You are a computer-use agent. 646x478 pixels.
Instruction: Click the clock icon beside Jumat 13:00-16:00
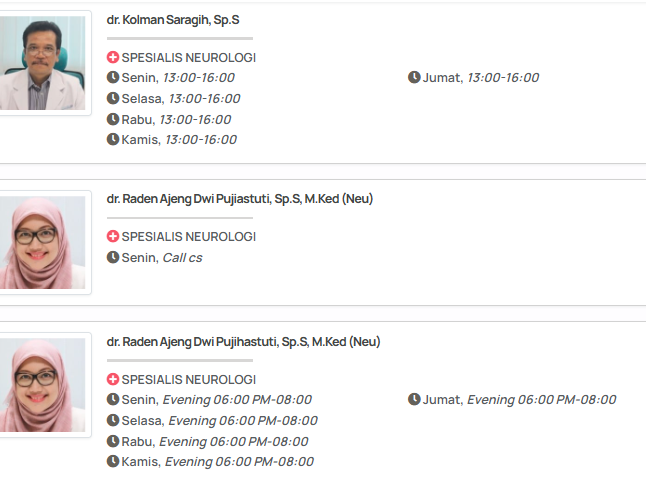(414, 78)
